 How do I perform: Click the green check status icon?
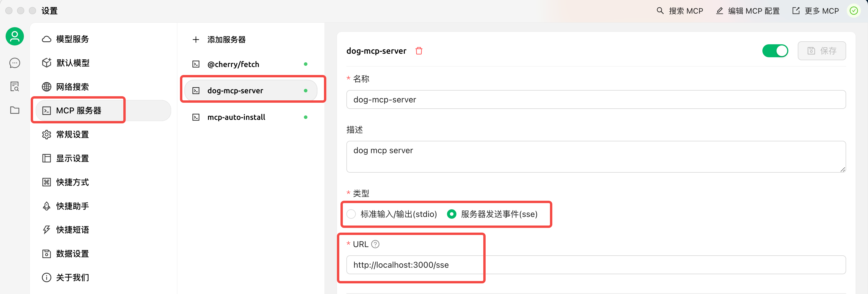(854, 11)
